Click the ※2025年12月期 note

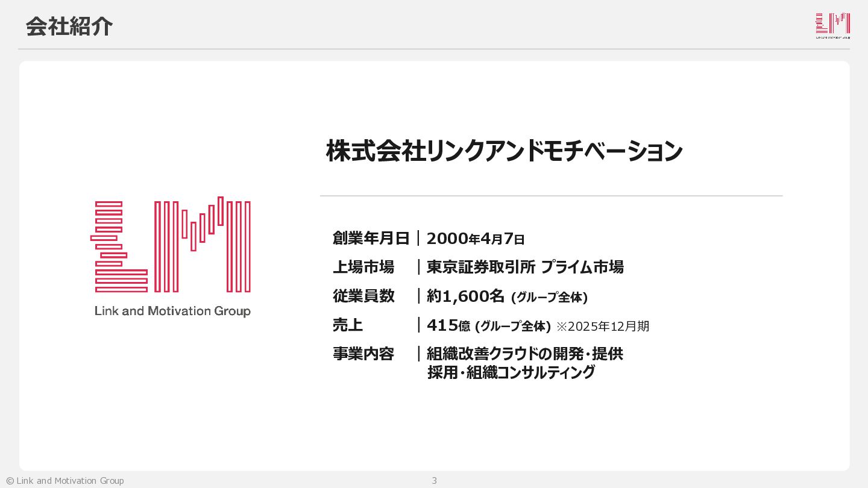tap(603, 326)
